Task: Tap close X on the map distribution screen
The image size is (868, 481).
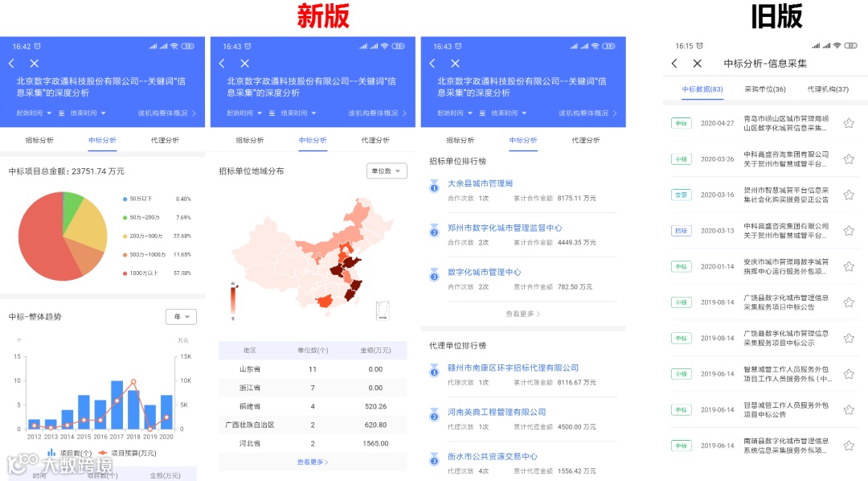Action: pos(244,64)
